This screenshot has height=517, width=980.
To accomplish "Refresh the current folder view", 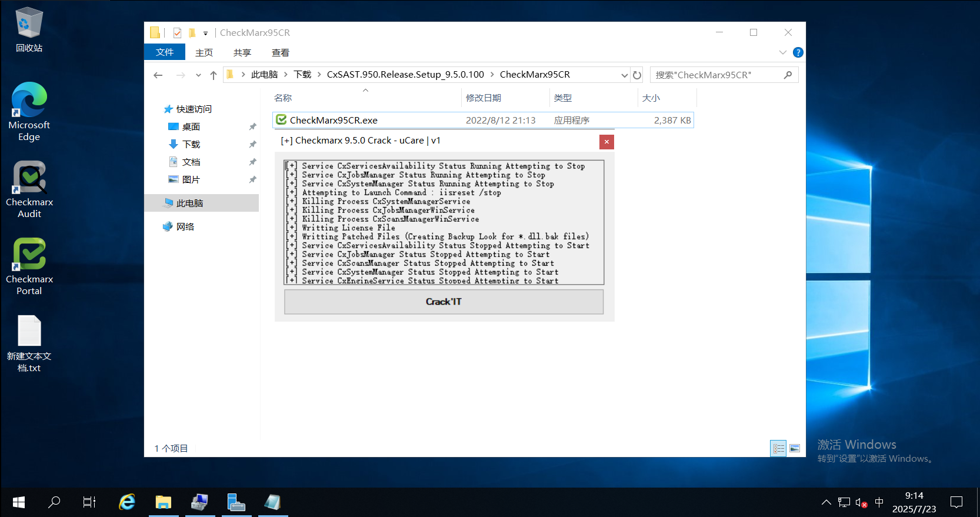I will 636,75.
